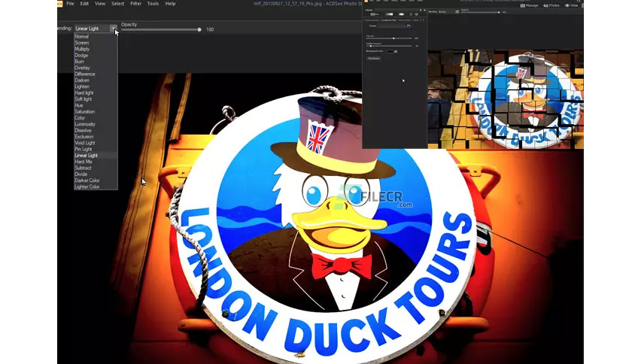This screenshot has width=629, height=364.
Task: Close the inset effects panel with X
Action: click(x=424, y=10)
